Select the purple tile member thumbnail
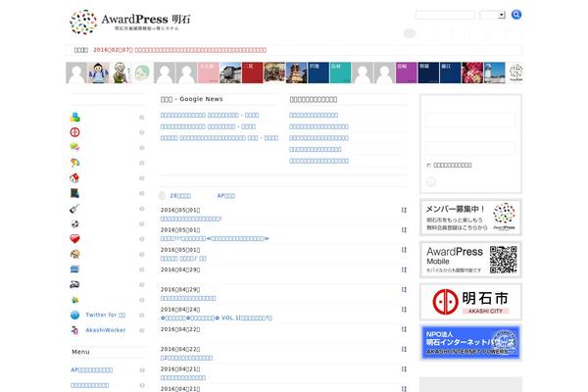 [407, 73]
